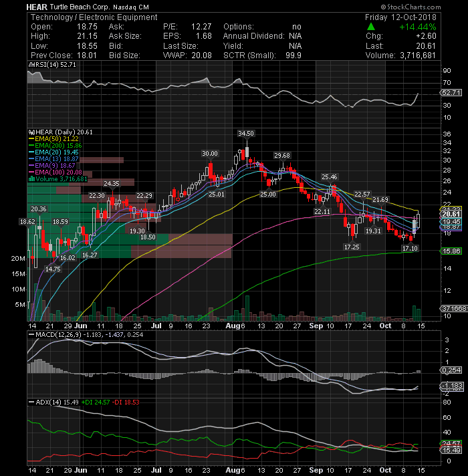This screenshot has height=476, width=468.
Task: Click the 14.75 low price annotation
Action: pos(53,269)
